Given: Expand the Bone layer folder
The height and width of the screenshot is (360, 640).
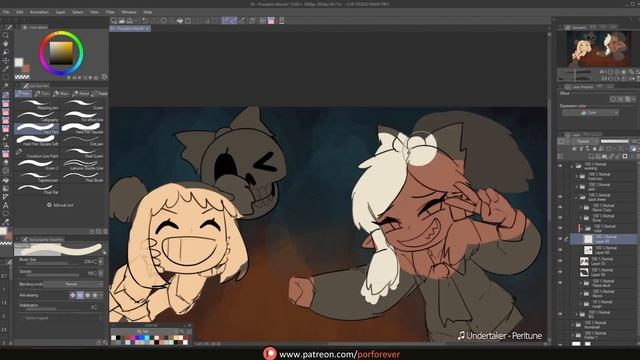Looking at the screenshot, I should (x=581, y=218).
